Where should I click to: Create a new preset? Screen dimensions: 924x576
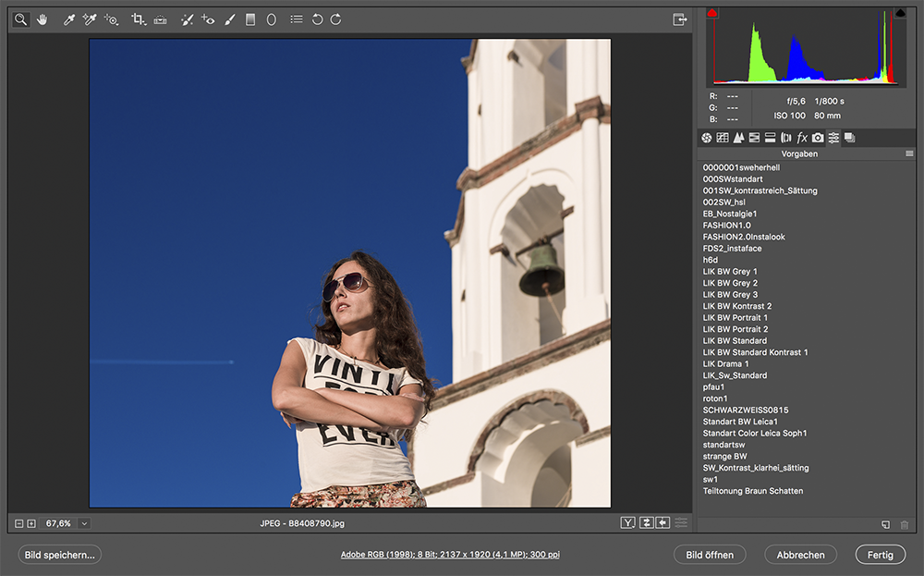[x=886, y=524]
